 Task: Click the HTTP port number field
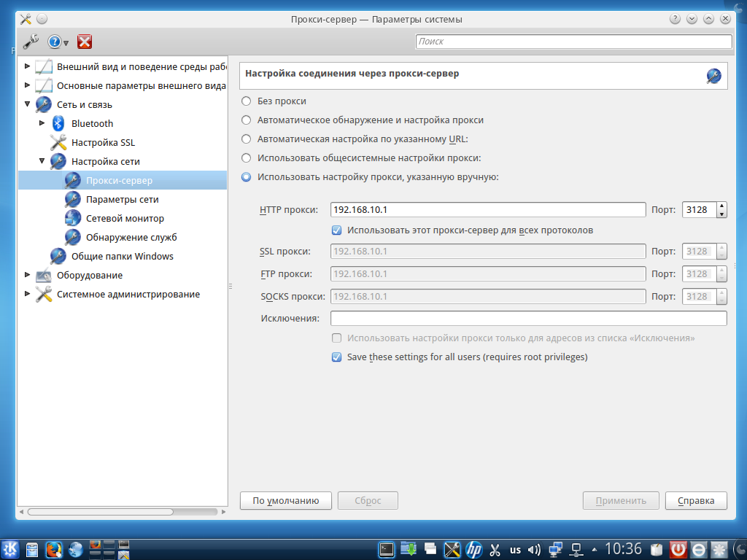[x=699, y=209]
